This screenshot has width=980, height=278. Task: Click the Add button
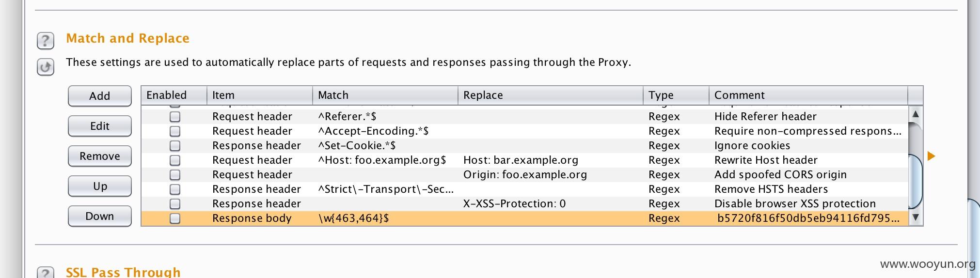(x=100, y=96)
